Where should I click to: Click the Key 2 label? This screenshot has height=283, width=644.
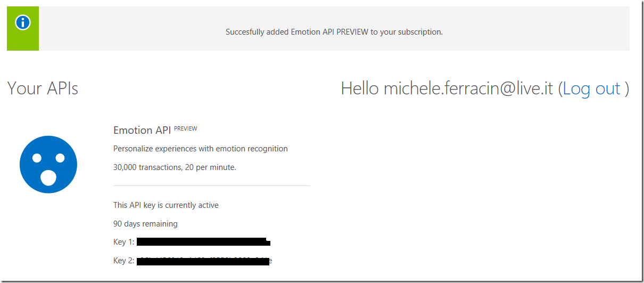(x=123, y=261)
